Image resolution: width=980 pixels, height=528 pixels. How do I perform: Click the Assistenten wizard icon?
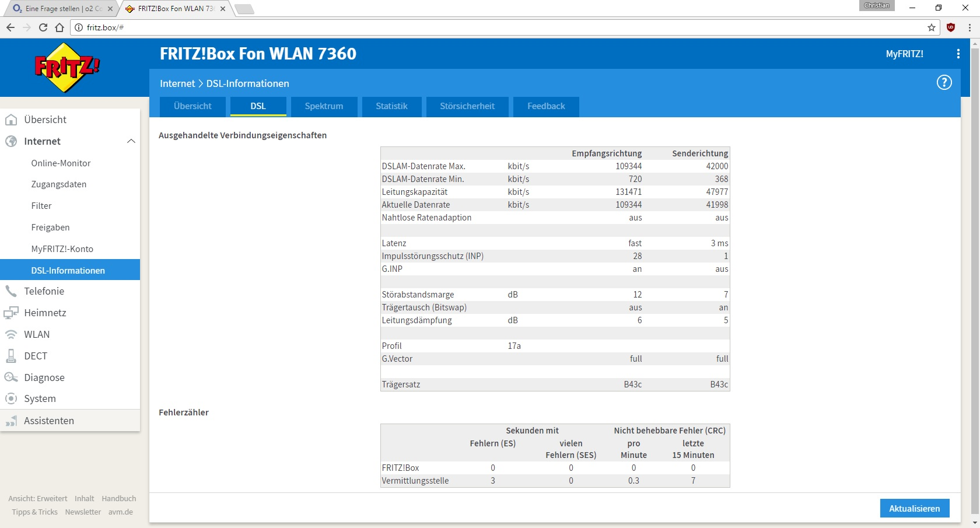click(11, 421)
